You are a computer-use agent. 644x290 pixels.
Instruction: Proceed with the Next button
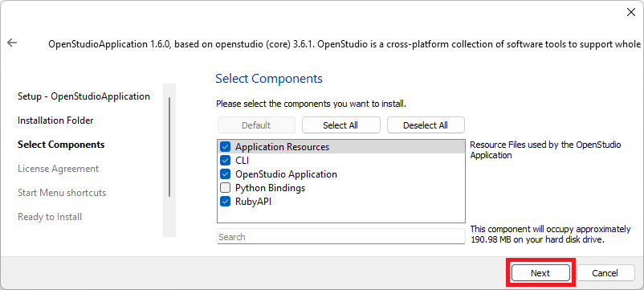click(540, 273)
